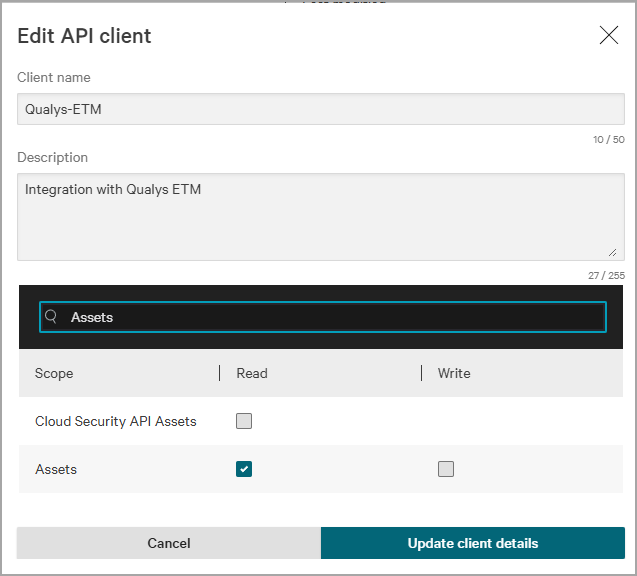637x576 pixels.
Task: Click the Read column header
Action: [252, 373]
